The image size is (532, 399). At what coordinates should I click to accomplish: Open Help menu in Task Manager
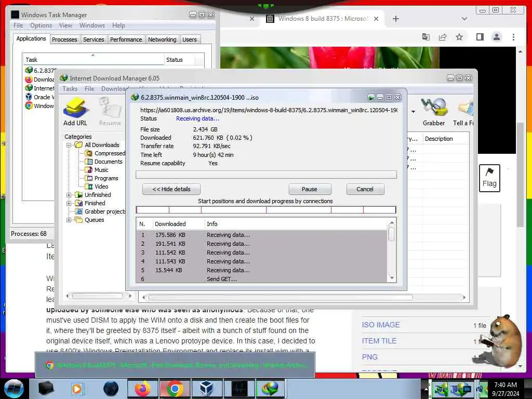(x=119, y=25)
